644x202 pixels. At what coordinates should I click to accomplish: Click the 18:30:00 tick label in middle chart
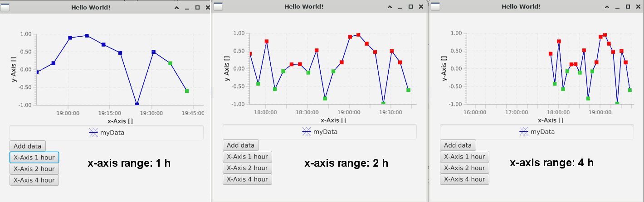click(307, 112)
